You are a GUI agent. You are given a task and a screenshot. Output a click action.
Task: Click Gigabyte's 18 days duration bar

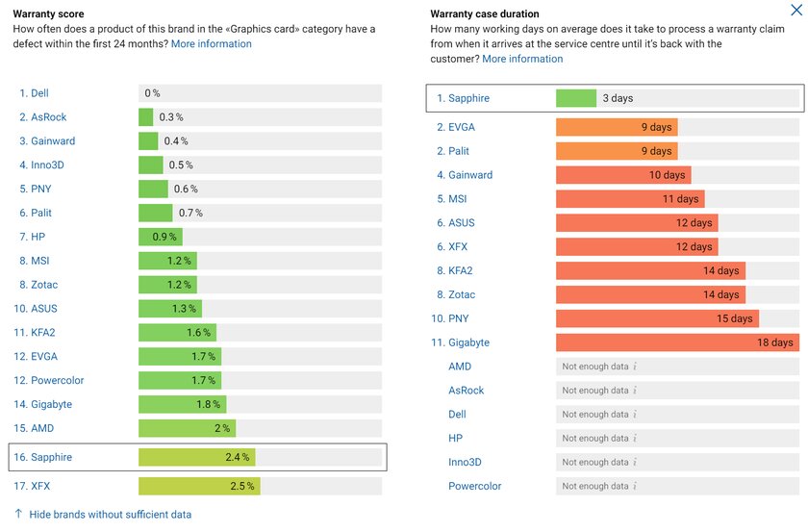tap(677, 342)
